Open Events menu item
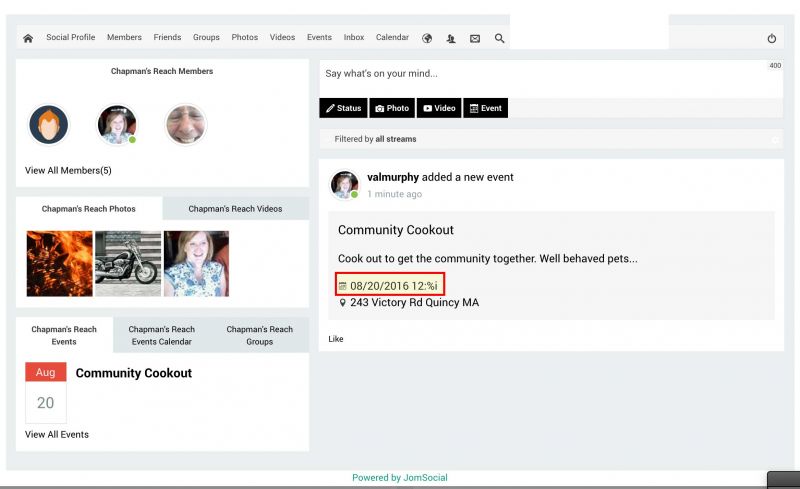The width and height of the screenshot is (800, 489). coord(319,37)
